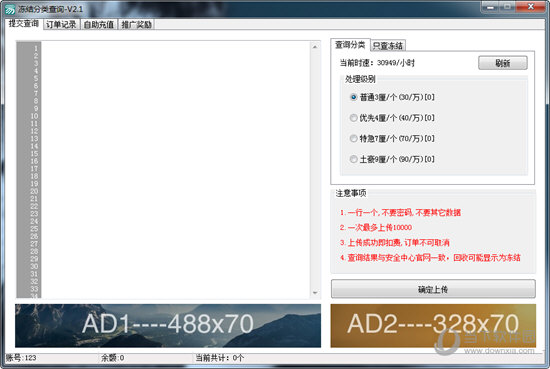Click the AD2 328x70 banner
This screenshot has height=369, width=550.
click(x=433, y=326)
